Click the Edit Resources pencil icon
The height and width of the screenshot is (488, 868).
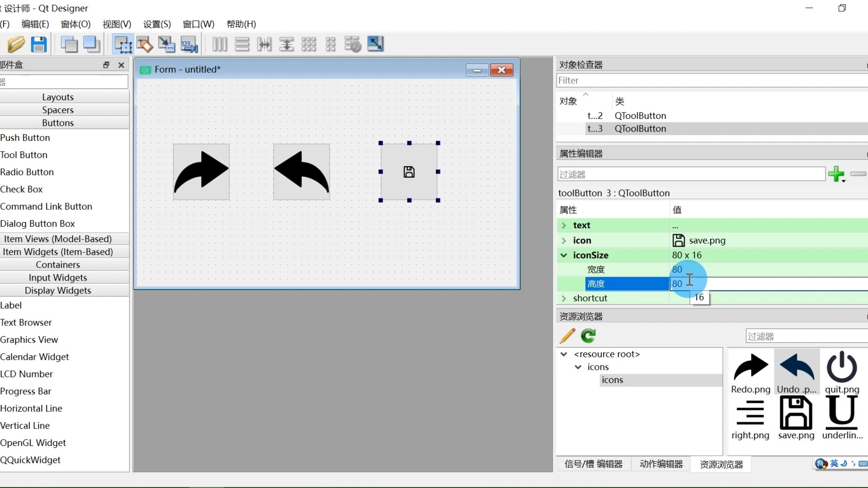coord(567,336)
